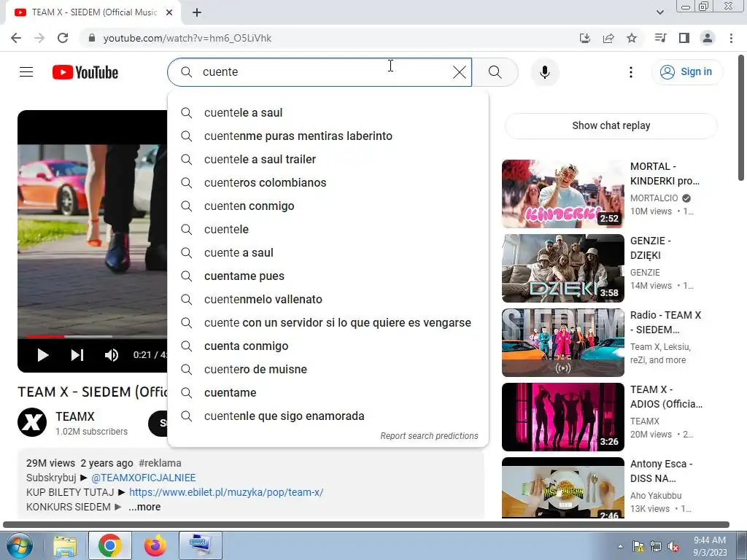Open Chrome three-dot menu
Screen dimensions: 747x560
click(x=731, y=38)
